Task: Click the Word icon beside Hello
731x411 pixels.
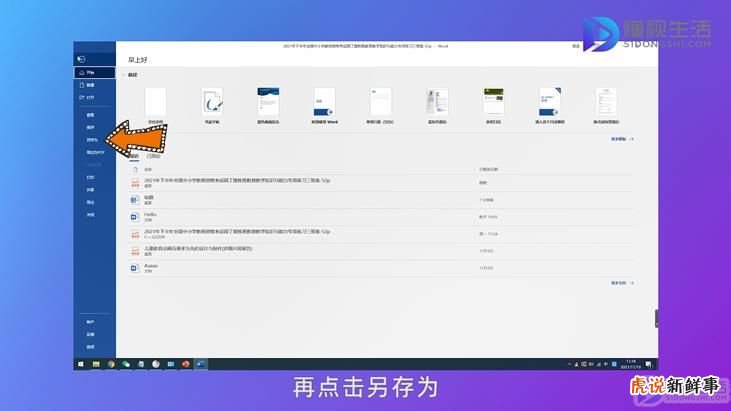Action: click(135, 217)
